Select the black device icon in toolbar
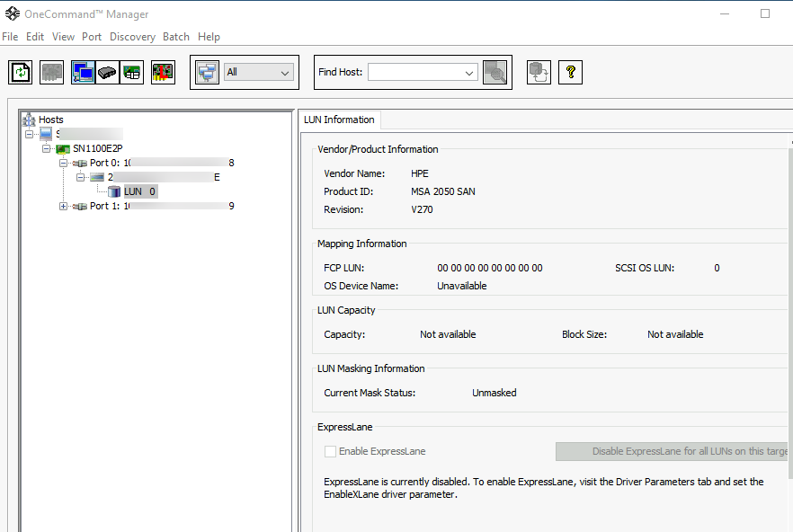Screen dimensions: 793x532 [107, 72]
